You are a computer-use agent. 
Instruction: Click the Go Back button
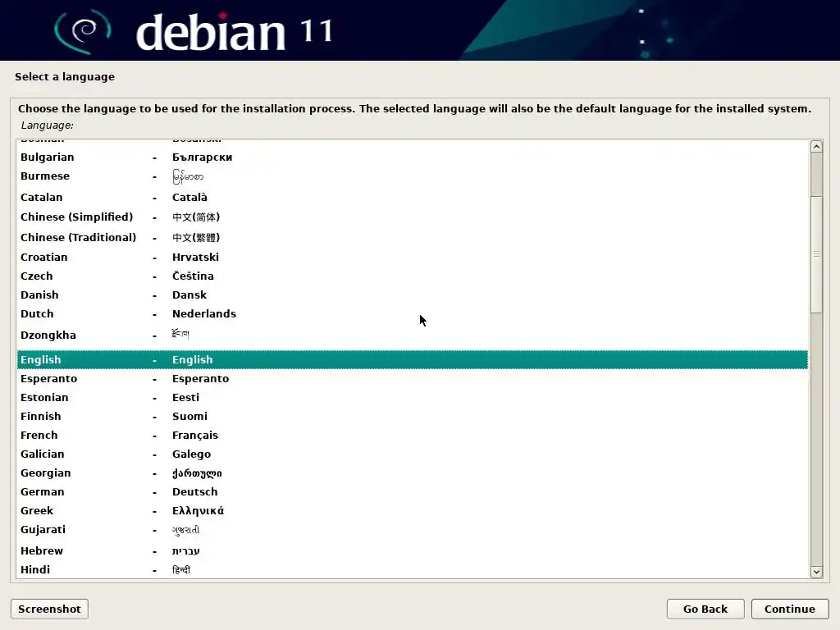click(x=705, y=609)
